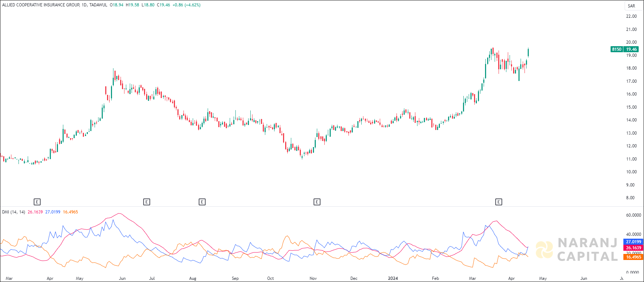Click the Sep label on time axis
The width and height of the screenshot is (644, 282).
pyautogui.click(x=235, y=278)
